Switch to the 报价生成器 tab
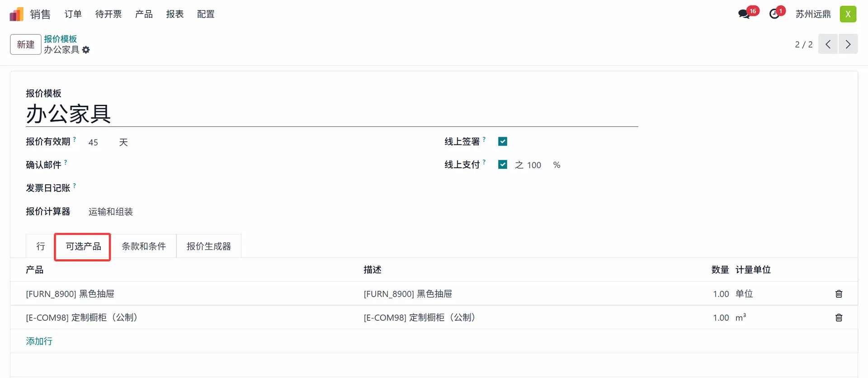The width and height of the screenshot is (868, 378). (x=208, y=247)
